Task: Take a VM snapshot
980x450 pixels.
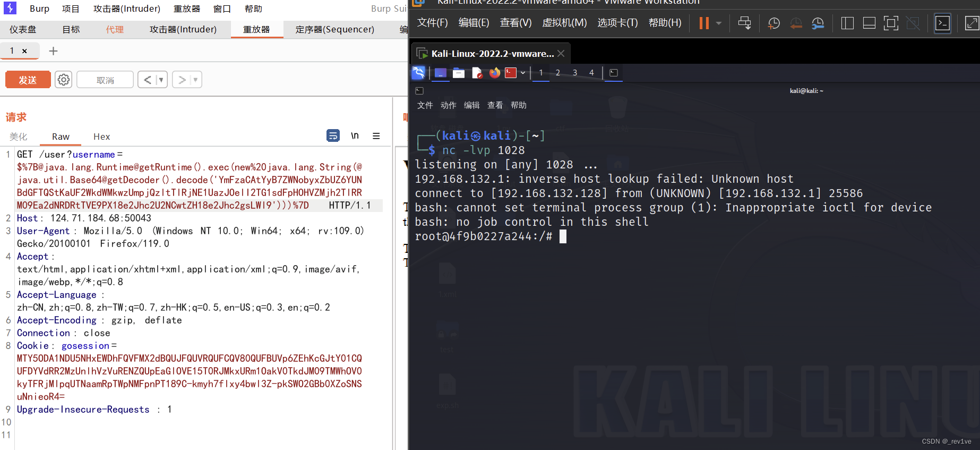Action: pos(774,23)
